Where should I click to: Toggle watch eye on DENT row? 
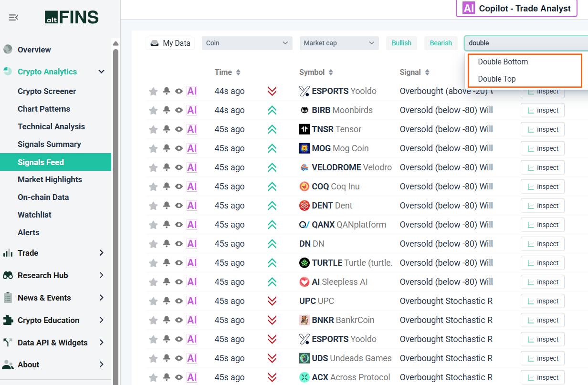[179, 206]
